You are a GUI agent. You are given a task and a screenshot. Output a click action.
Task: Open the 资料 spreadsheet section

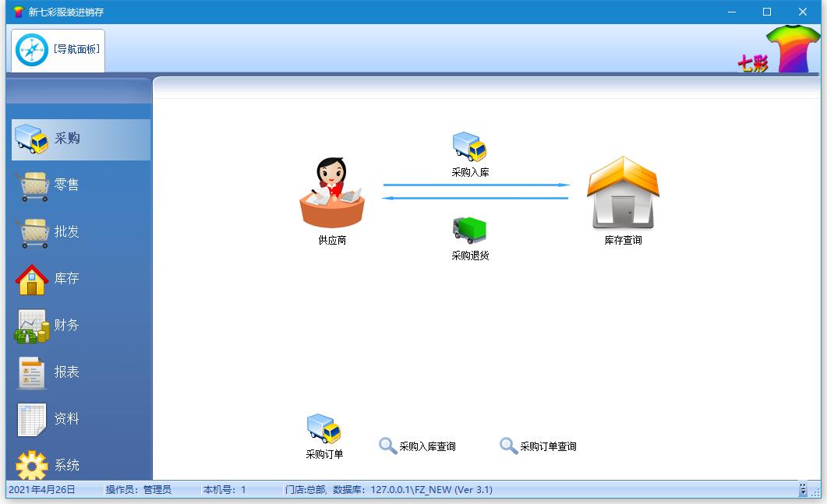(x=32, y=420)
